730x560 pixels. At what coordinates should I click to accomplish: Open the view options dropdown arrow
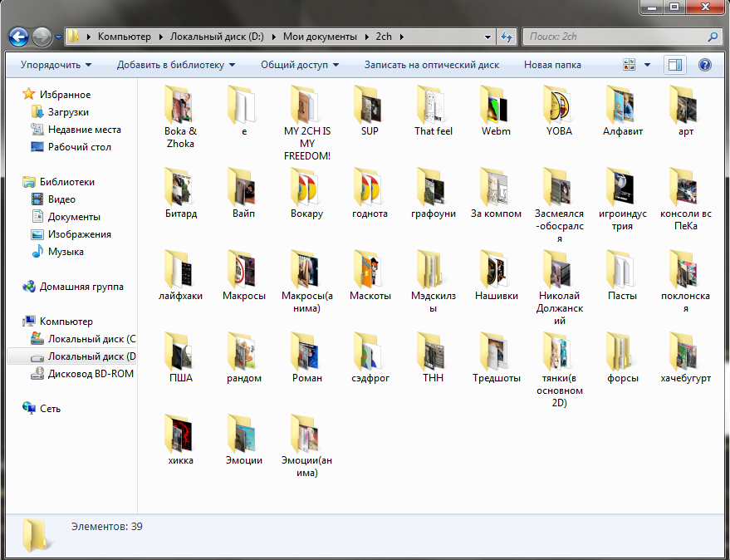pos(647,65)
